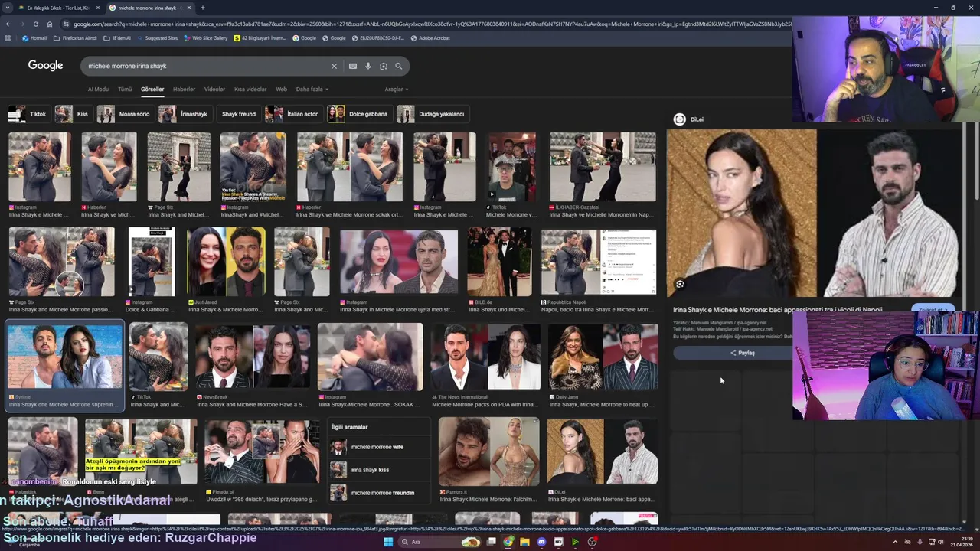Clear the Google search box text

click(x=334, y=66)
